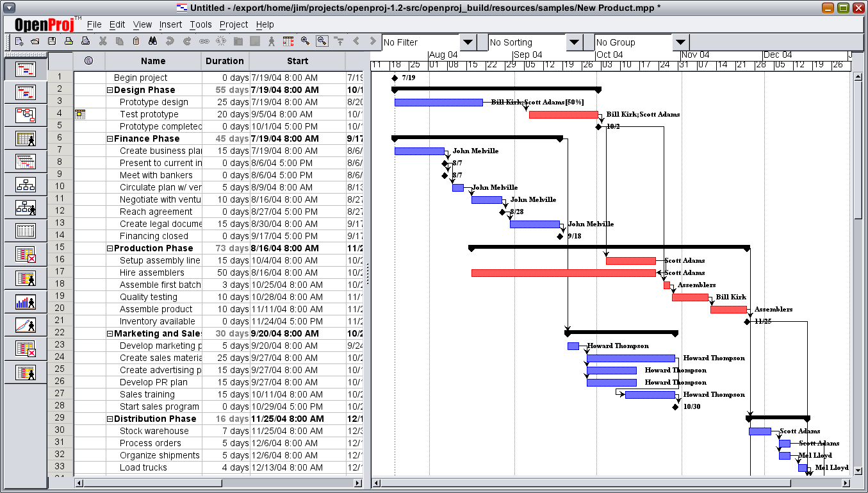
Task: Open the No Filter dropdown
Action: point(468,42)
